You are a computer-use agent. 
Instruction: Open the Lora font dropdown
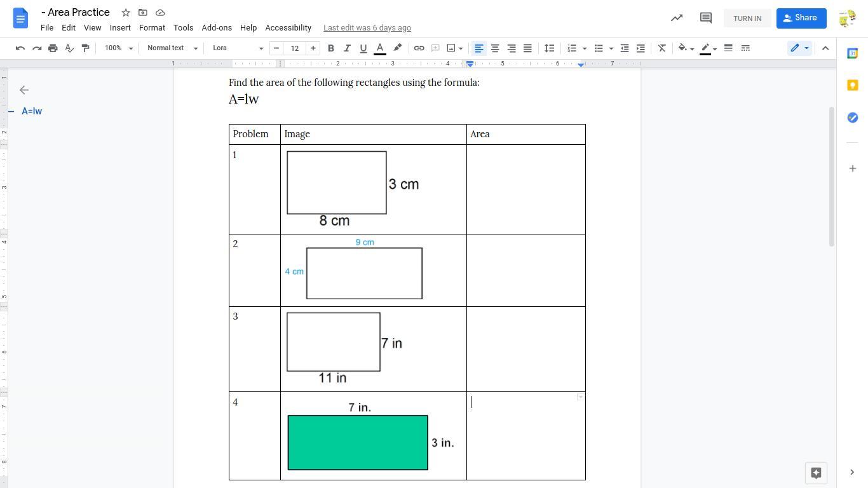(238, 48)
